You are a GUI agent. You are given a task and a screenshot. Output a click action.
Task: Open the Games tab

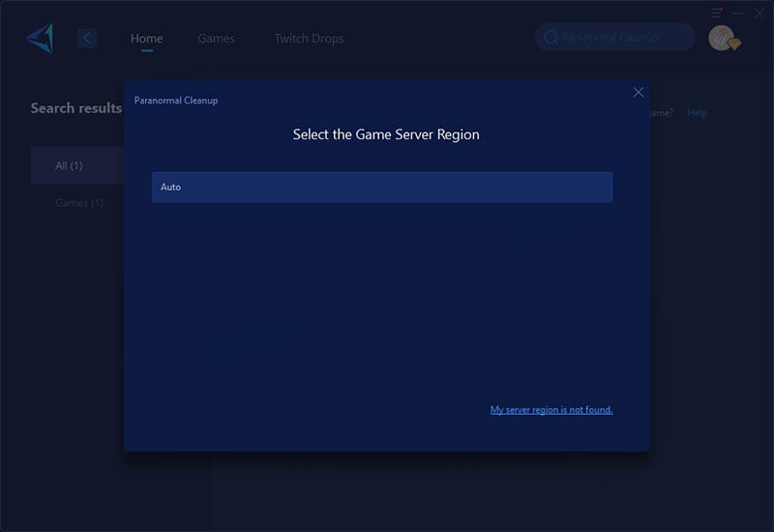point(216,39)
